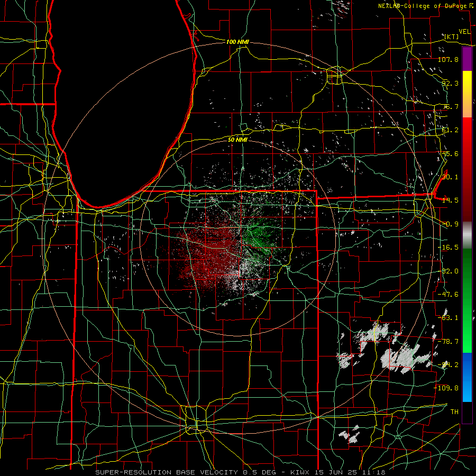The width and height of the screenshot is (476, 476).
Task: Click the -63.1 velocity scale value
Action: 448,318
